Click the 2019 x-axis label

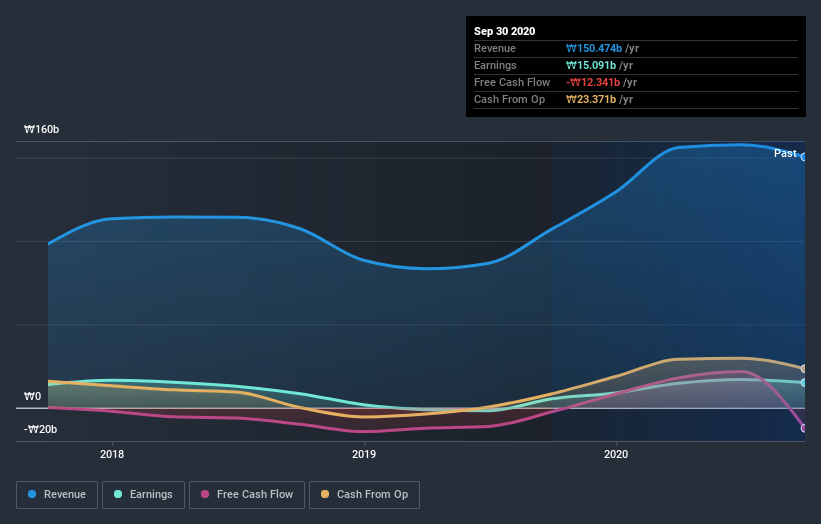[364, 454]
